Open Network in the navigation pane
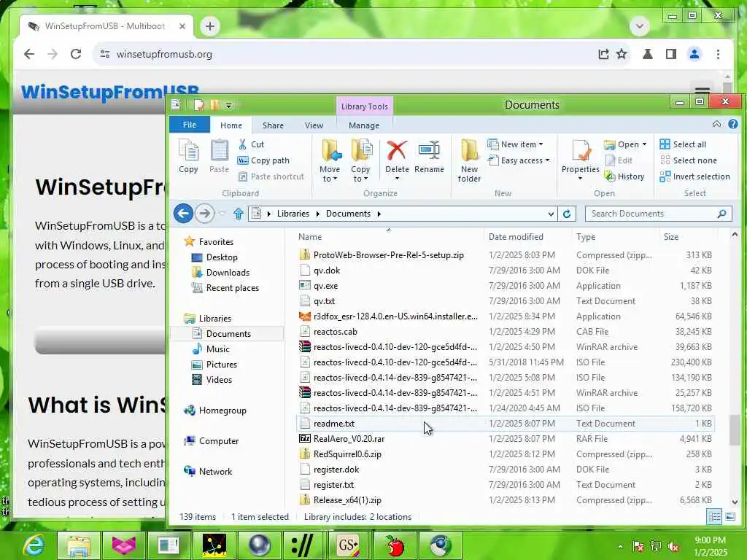 (x=215, y=472)
